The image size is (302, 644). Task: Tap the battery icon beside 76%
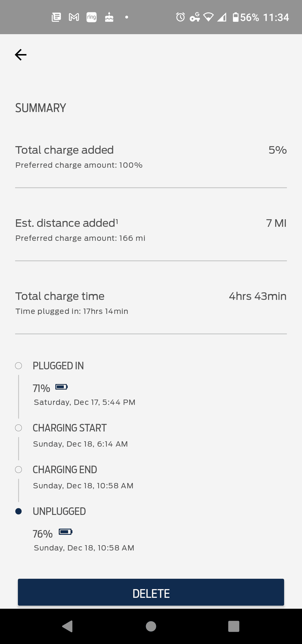(65, 532)
